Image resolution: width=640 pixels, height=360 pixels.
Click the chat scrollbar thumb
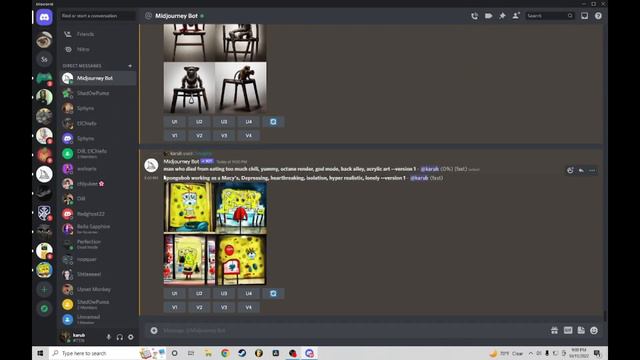[x=604, y=316]
